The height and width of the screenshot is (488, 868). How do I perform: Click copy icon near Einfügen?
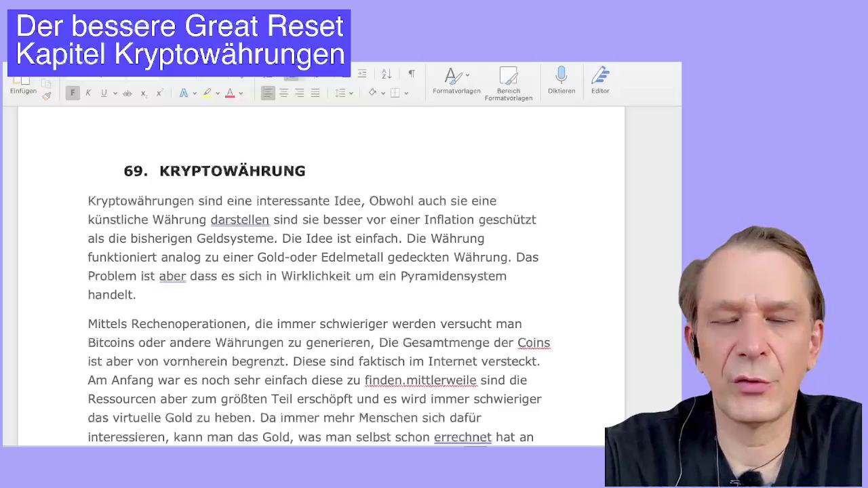pos(47,83)
